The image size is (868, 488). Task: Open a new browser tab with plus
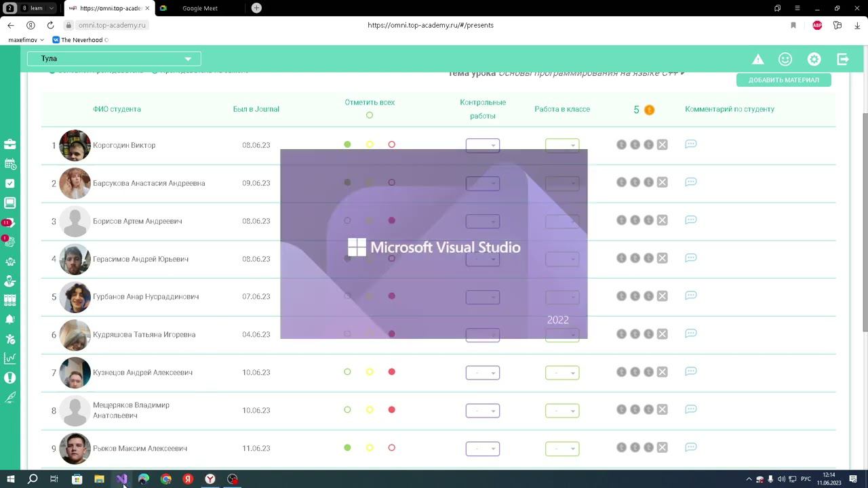click(x=256, y=8)
